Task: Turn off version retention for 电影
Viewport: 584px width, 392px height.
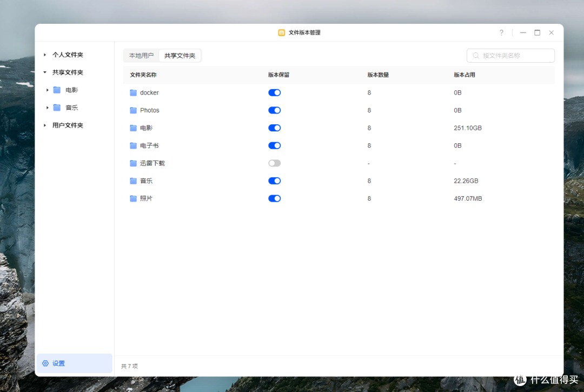Action: 275,128
